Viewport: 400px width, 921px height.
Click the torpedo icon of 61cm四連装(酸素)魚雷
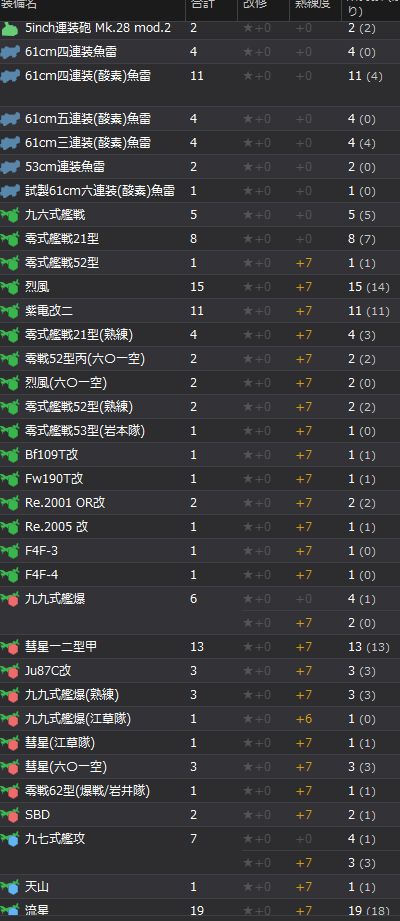click(9, 76)
